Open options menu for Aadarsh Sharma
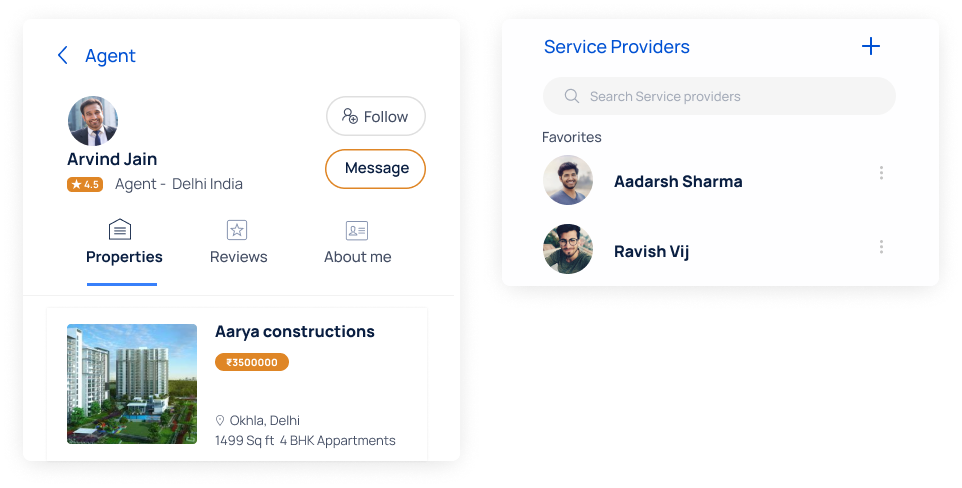962x488 pixels. tap(881, 173)
